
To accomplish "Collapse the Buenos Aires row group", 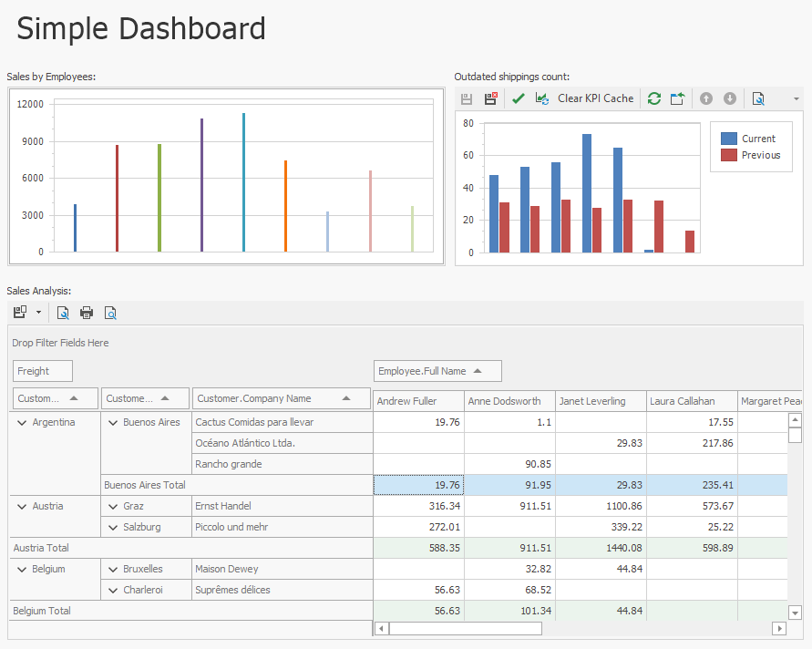I will (x=113, y=423).
